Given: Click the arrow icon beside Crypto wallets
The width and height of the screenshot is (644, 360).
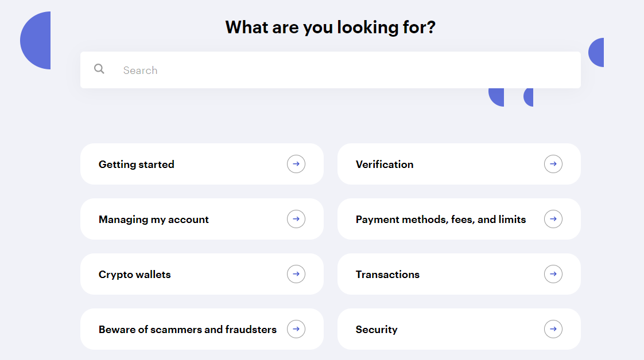Looking at the screenshot, I should 296,274.
